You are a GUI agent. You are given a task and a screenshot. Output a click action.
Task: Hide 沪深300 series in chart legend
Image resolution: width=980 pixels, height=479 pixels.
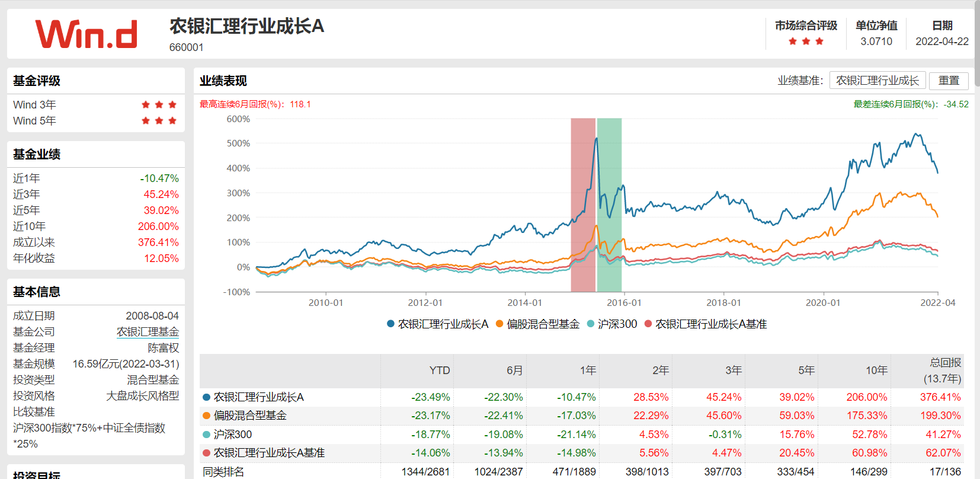[x=611, y=324]
